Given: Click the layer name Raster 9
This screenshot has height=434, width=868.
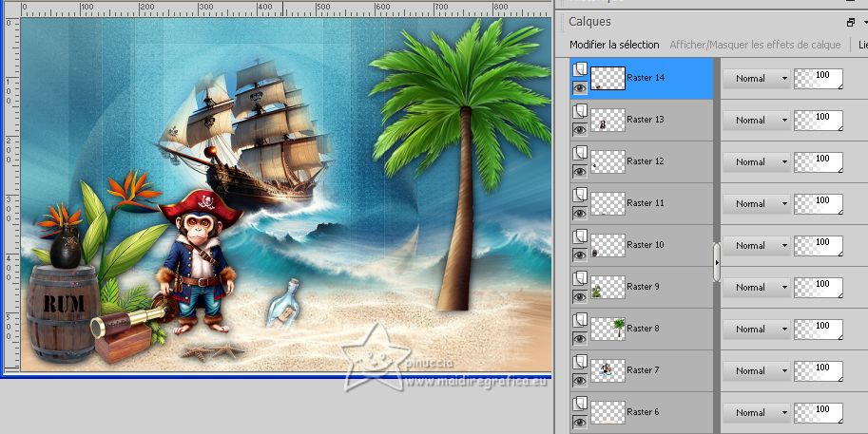Looking at the screenshot, I should tap(643, 287).
